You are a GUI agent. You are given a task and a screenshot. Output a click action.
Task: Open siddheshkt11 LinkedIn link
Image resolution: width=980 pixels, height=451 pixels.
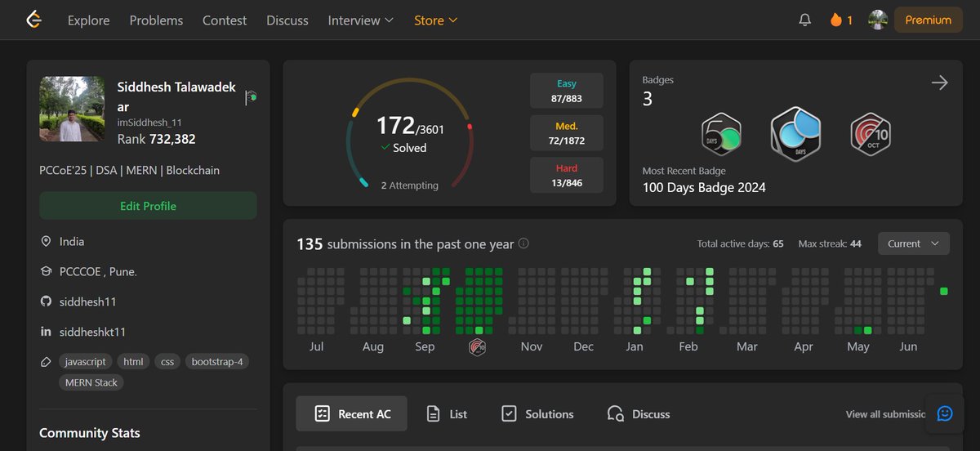[x=93, y=332]
